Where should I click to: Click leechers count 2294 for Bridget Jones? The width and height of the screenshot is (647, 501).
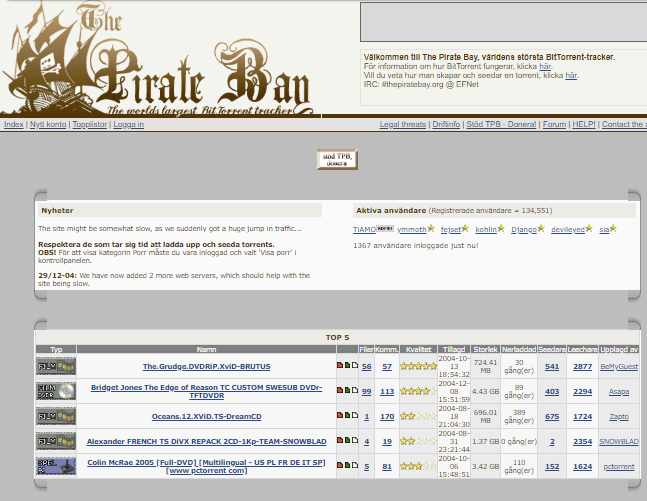(x=583, y=392)
